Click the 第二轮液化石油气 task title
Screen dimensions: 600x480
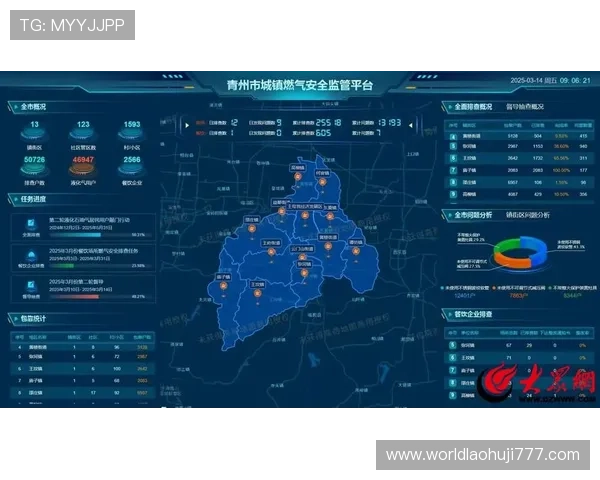pyautogui.click(x=89, y=220)
